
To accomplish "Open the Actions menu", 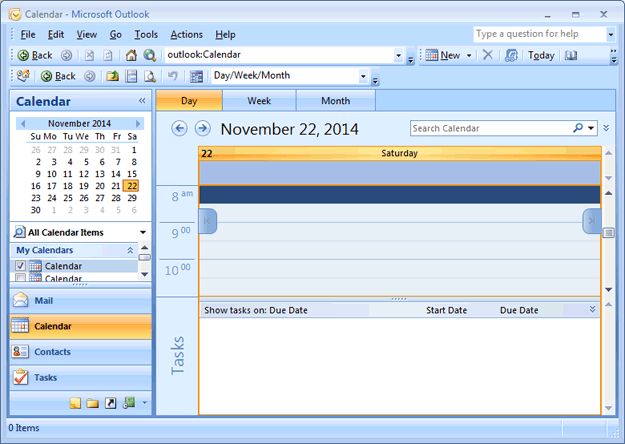I will 186,35.
